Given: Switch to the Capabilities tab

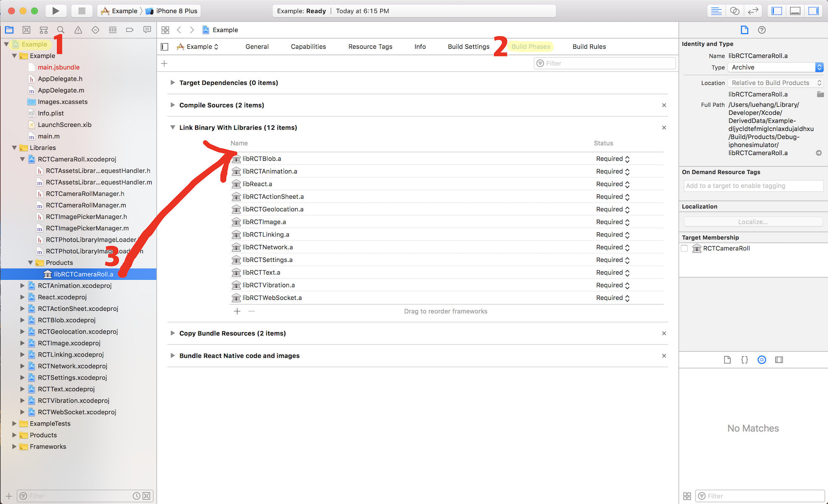Looking at the screenshot, I should (x=308, y=47).
